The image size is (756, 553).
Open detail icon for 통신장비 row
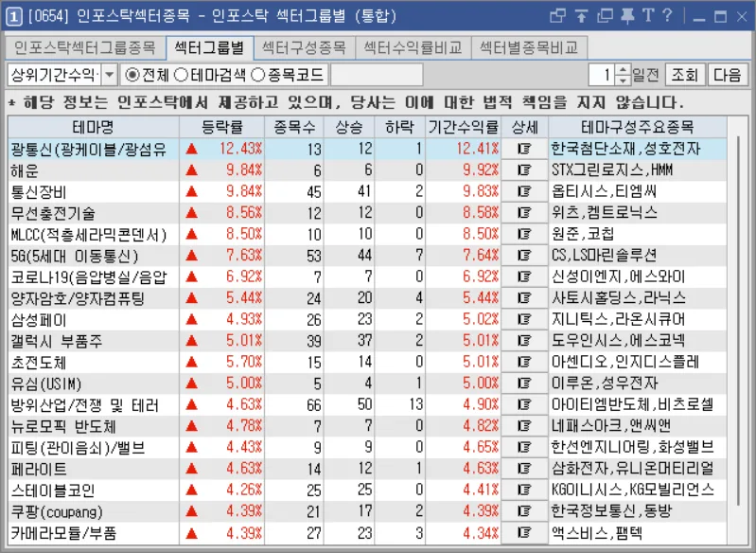tap(524, 191)
